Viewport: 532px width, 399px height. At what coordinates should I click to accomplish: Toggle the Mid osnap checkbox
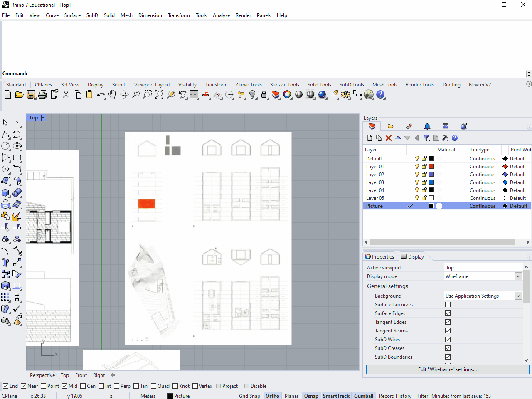[x=65, y=386]
